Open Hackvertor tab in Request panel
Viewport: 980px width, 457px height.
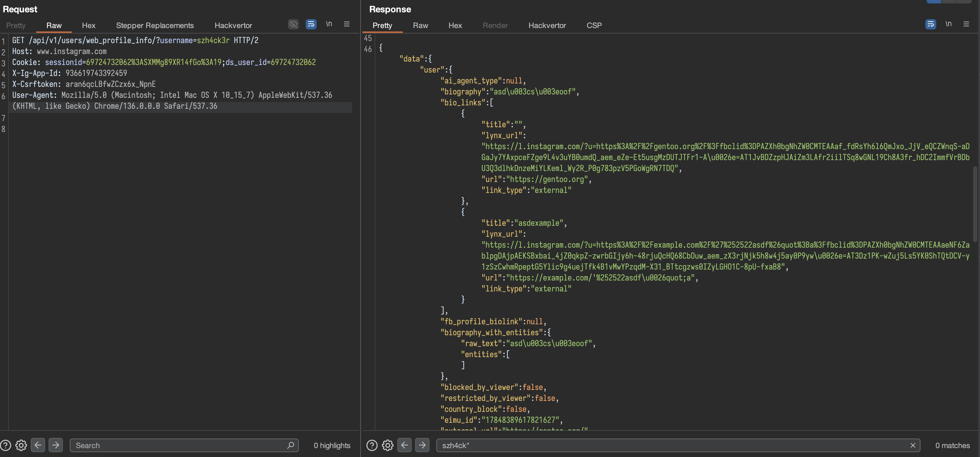click(233, 26)
